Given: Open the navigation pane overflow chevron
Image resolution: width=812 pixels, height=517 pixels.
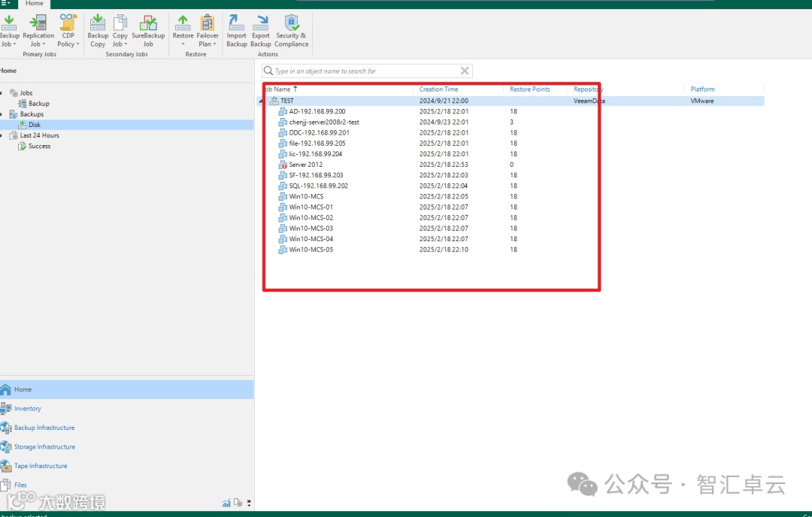Looking at the screenshot, I should click(x=249, y=503).
